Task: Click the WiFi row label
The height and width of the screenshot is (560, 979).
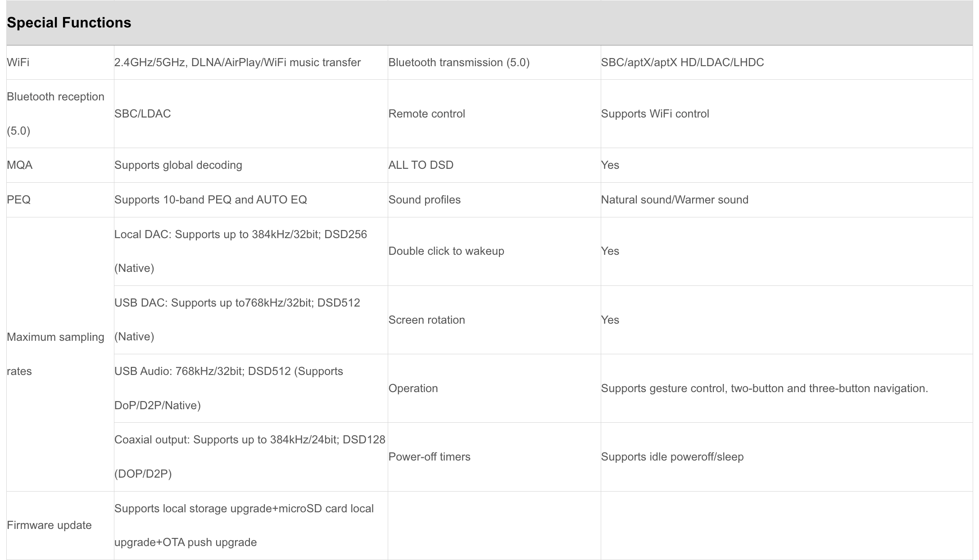Action: pyautogui.click(x=18, y=62)
